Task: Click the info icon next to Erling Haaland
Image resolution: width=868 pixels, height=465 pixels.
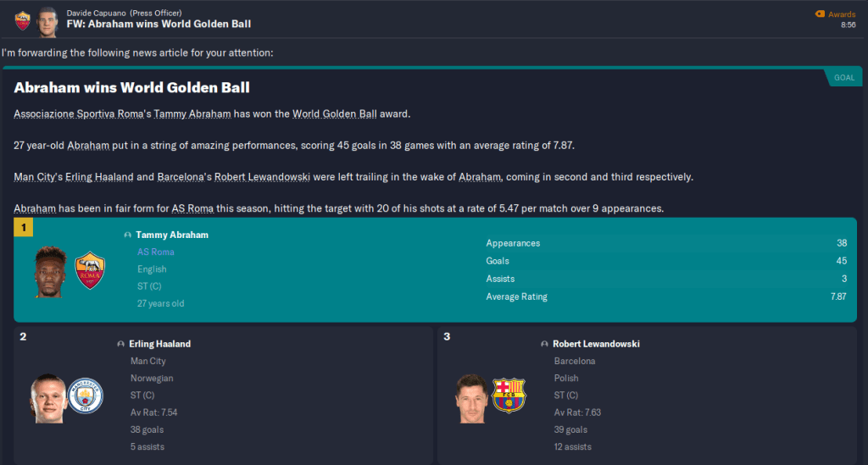Action: [x=120, y=344]
